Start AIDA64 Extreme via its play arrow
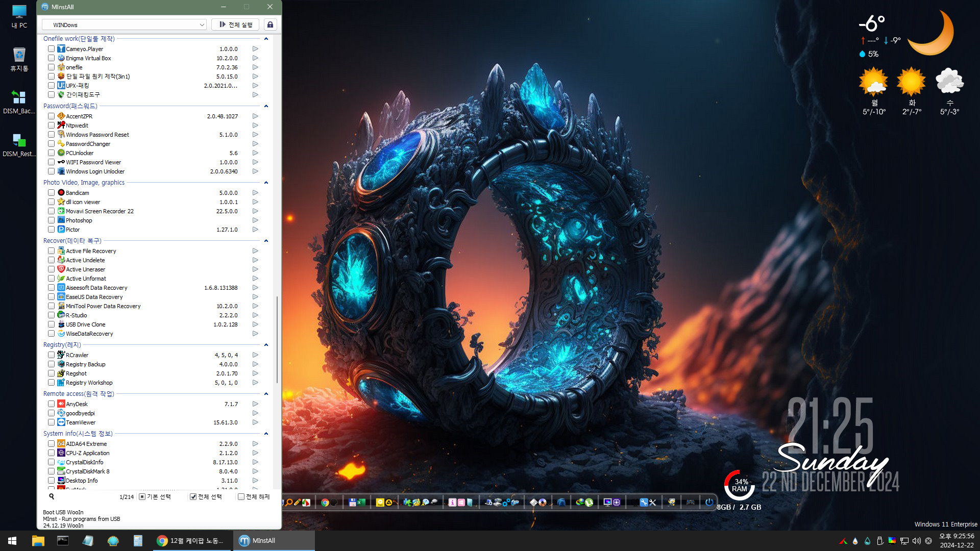The height and width of the screenshot is (551, 980). pos(255,444)
